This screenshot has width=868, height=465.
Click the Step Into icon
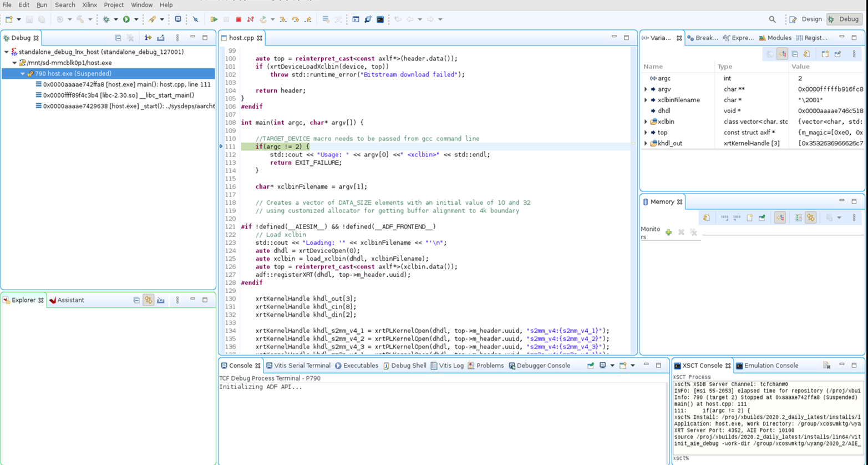click(x=283, y=19)
